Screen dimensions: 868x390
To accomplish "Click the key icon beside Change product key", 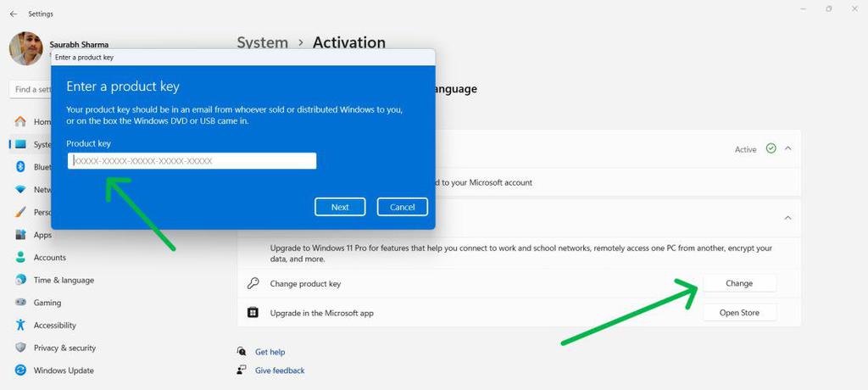I will point(253,283).
